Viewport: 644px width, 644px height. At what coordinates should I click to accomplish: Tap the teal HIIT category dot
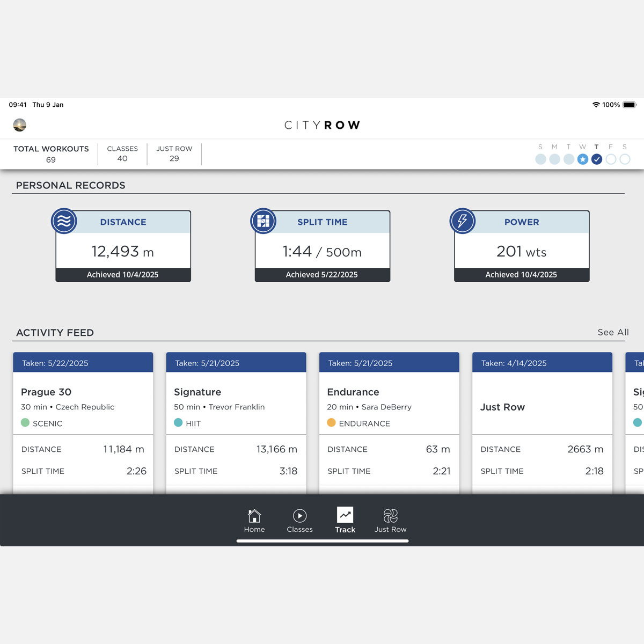coord(178,422)
